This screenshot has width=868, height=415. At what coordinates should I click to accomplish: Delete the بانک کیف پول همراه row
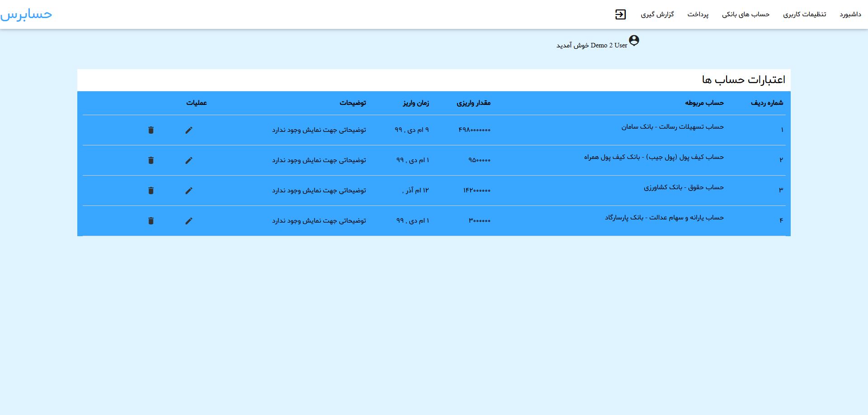pyautogui.click(x=151, y=160)
